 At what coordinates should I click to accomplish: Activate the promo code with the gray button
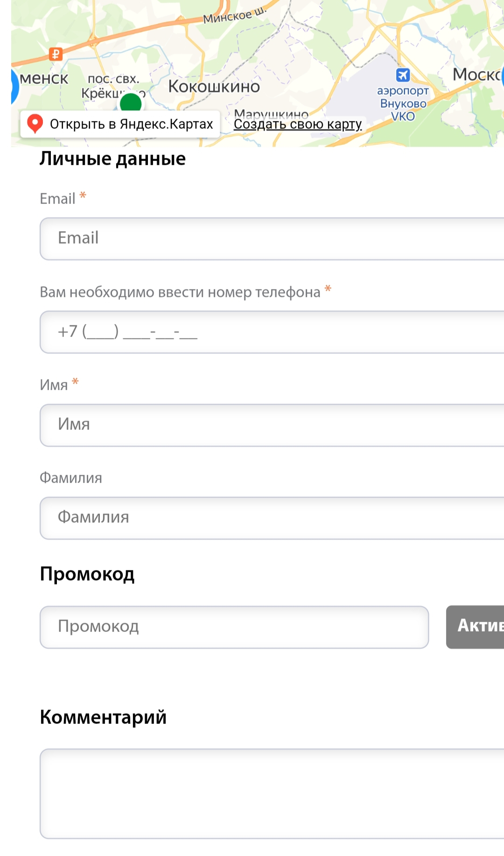(475, 627)
